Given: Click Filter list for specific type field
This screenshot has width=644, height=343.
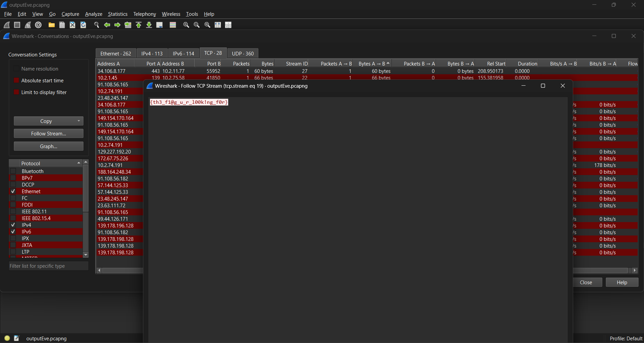Looking at the screenshot, I should coord(49,266).
